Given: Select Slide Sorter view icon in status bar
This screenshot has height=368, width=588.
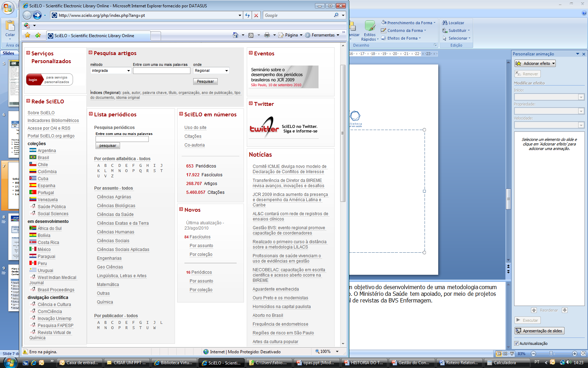Looking at the screenshot, I should point(505,354).
